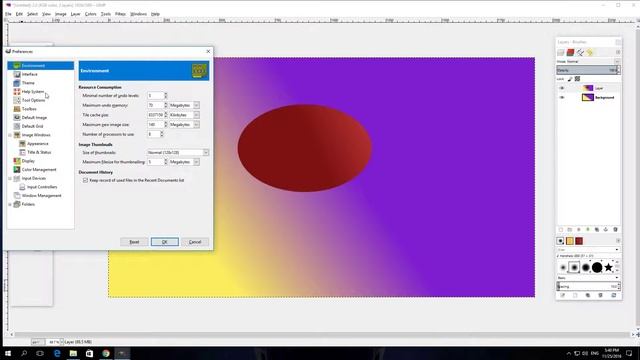
Task: Anchor floating layer using anchor icon
Action: [606, 230]
